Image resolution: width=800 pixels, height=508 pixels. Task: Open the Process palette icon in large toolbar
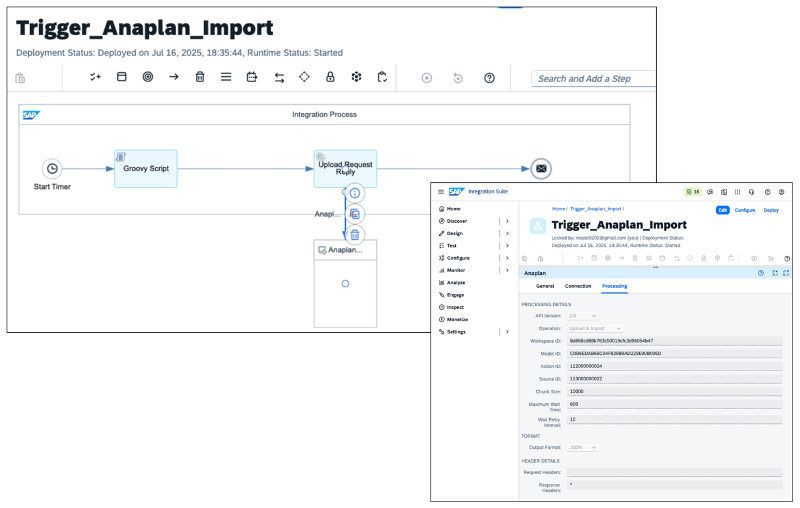pyautogui.click(x=121, y=77)
